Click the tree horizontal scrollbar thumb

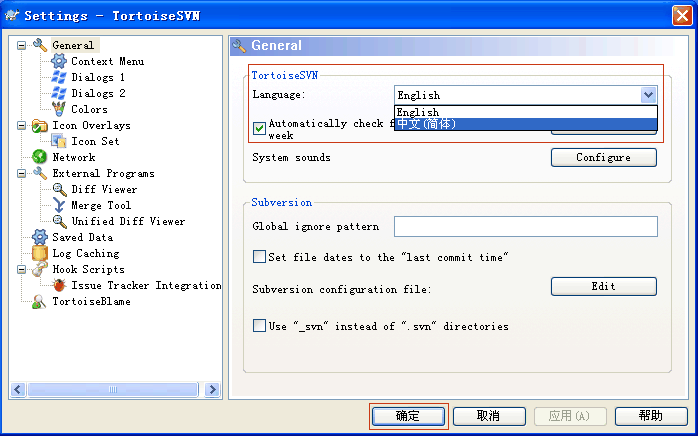click(113, 390)
